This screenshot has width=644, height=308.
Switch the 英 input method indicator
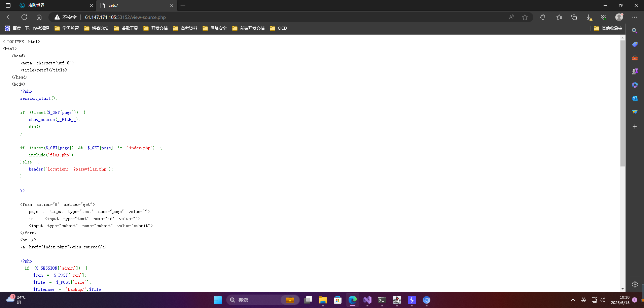click(584, 300)
